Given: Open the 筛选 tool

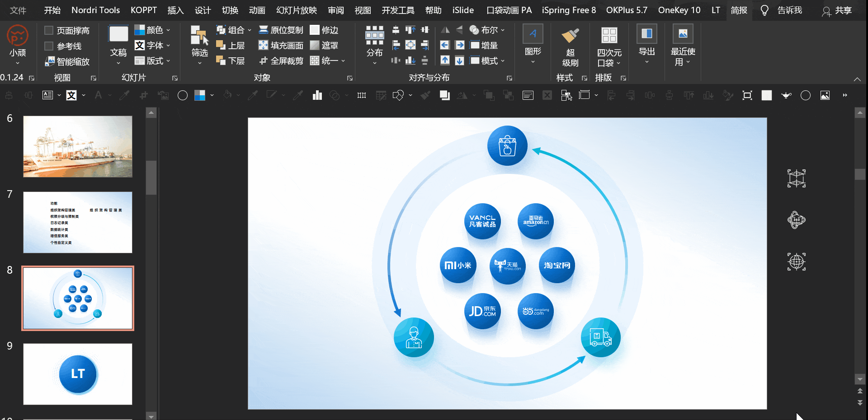Looking at the screenshot, I should pyautogui.click(x=199, y=45).
